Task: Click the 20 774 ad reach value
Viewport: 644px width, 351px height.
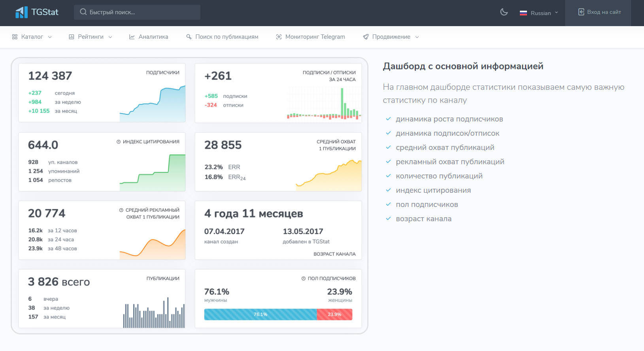Action: point(47,213)
